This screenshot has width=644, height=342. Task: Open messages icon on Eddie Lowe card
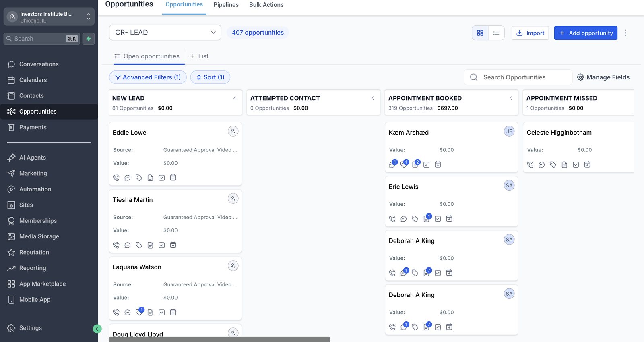coord(128,178)
